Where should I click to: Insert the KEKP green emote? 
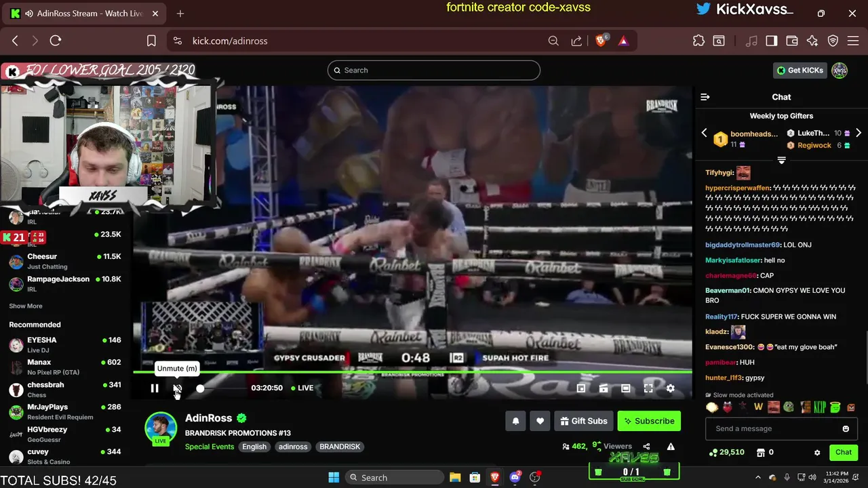pyautogui.click(x=820, y=407)
